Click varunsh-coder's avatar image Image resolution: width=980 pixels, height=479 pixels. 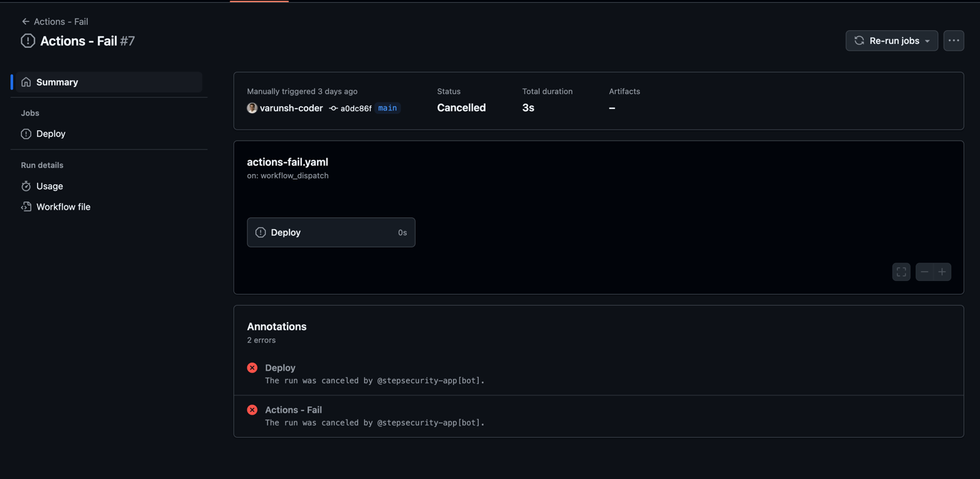tap(252, 108)
